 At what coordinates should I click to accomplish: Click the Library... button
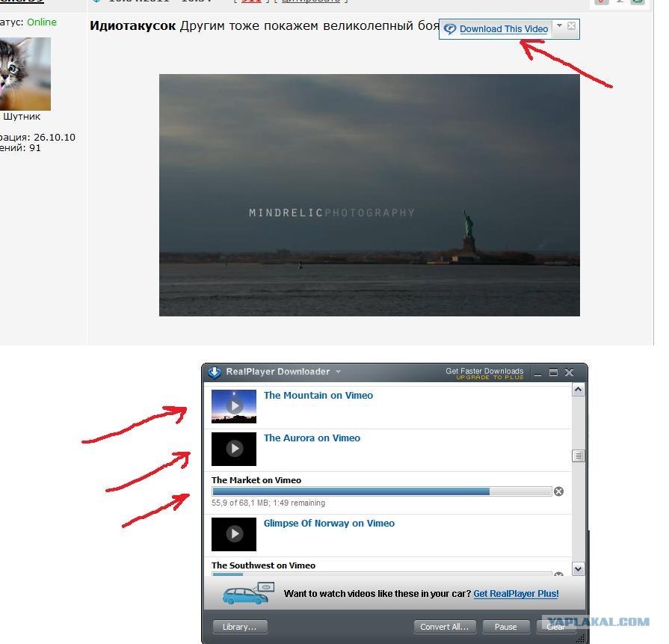coord(240,627)
